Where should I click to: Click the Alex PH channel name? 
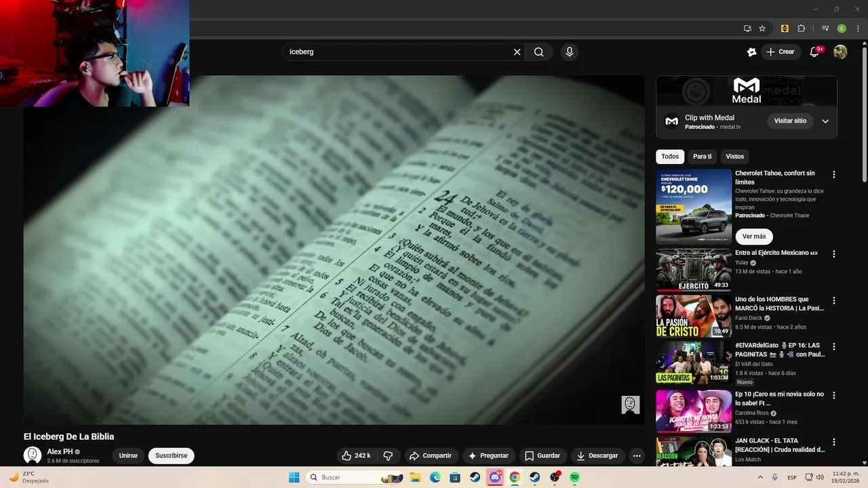(x=60, y=451)
